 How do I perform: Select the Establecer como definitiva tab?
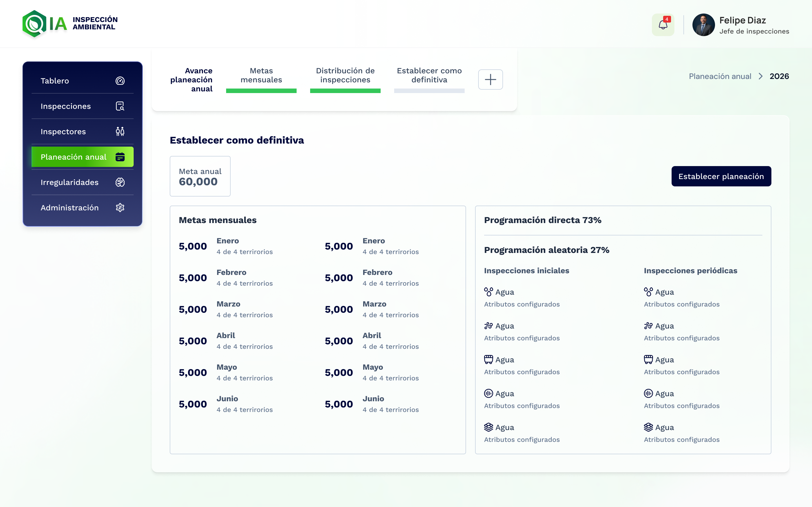click(429, 76)
